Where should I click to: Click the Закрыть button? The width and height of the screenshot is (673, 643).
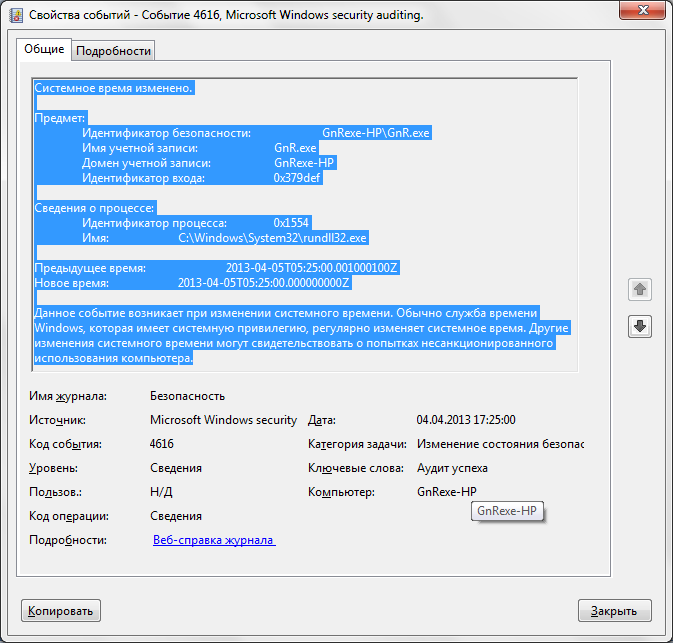[x=614, y=610]
